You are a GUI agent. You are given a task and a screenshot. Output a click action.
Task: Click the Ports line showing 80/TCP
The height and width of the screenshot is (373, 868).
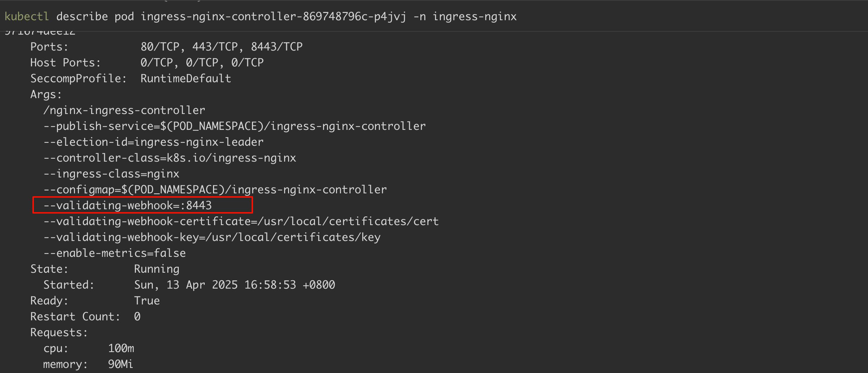pos(221,47)
